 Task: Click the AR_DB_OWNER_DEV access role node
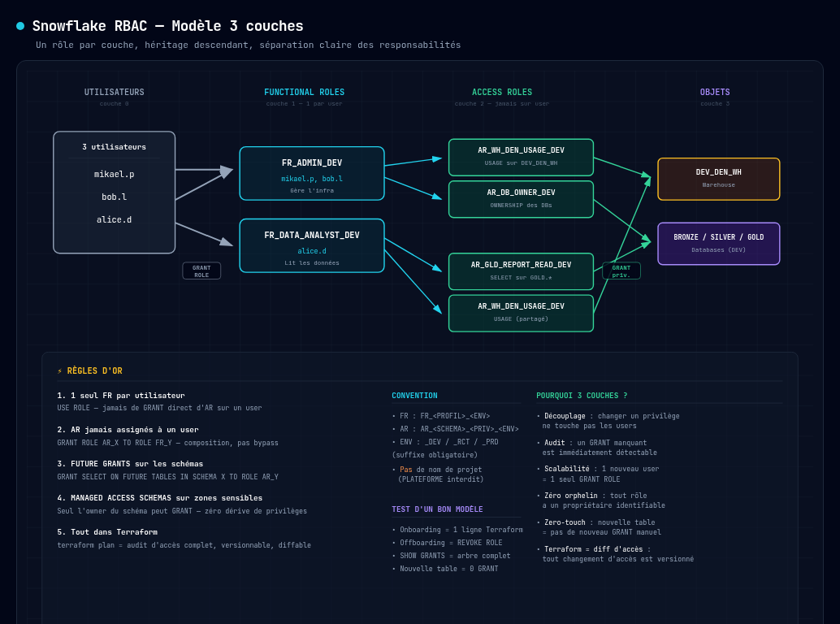pyautogui.click(x=522, y=199)
